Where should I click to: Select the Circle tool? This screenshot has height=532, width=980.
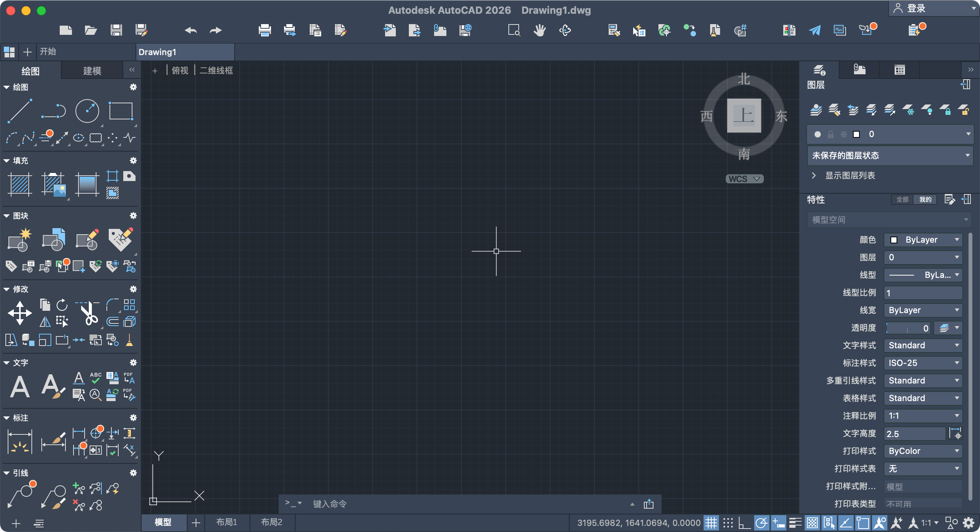(x=87, y=111)
